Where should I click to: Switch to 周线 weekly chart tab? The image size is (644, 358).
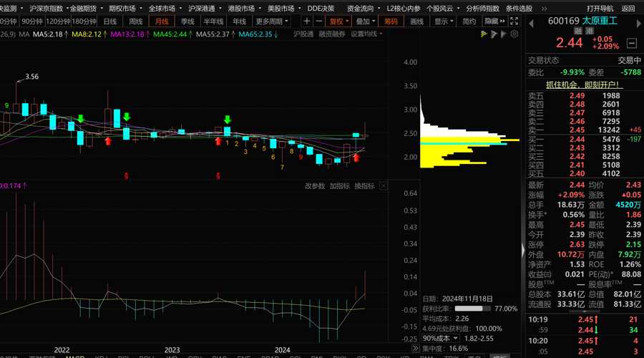pyautogui.click(x=136, y=21)
